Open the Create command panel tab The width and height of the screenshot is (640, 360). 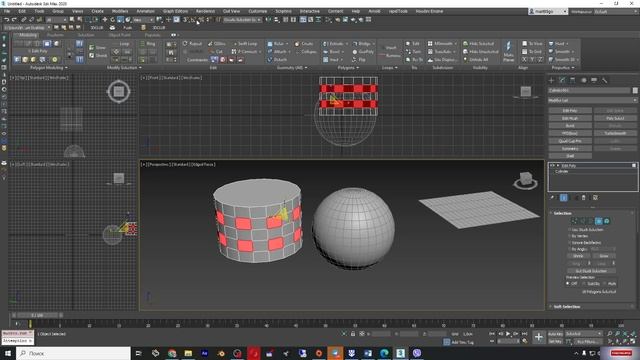click(551, 80)
